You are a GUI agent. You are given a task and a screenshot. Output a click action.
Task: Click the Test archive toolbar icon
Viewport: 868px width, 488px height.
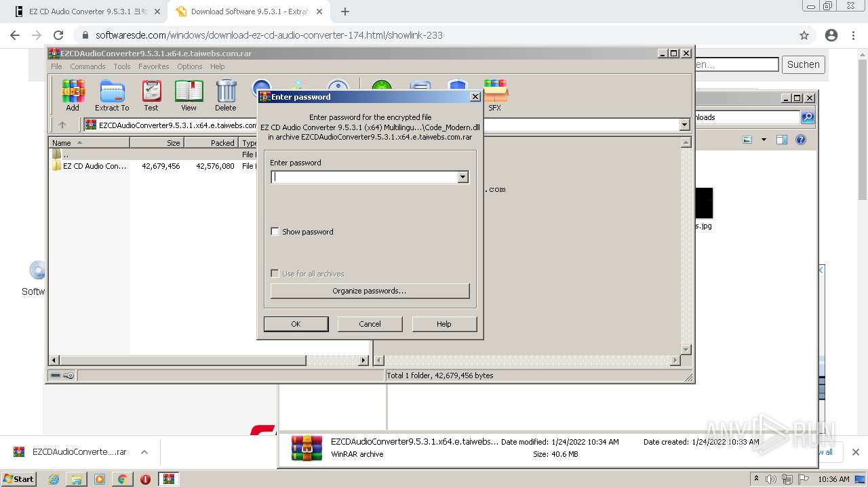[151, 95]
